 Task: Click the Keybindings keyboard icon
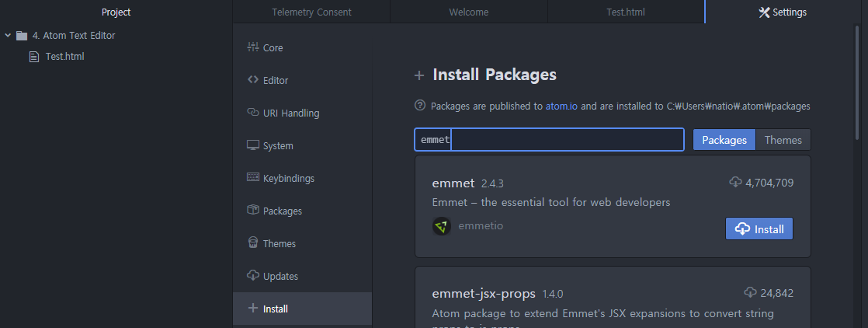(252, 178)
